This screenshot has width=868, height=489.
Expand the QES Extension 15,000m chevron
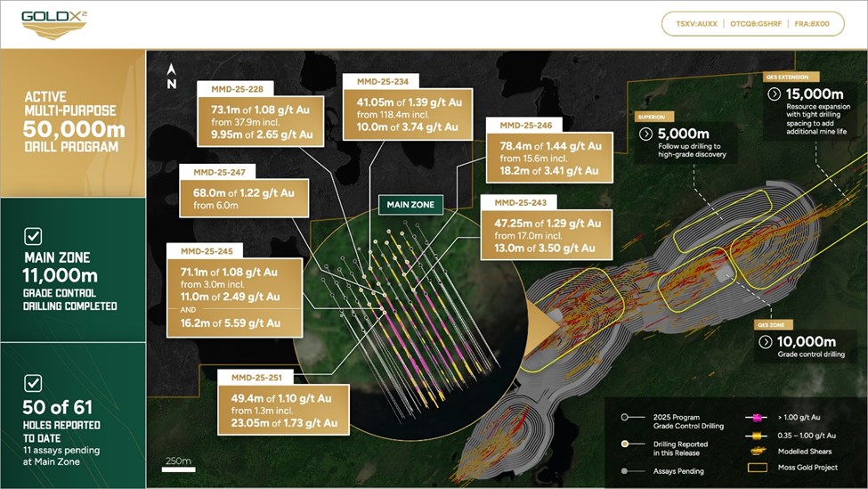[x=774, y=94]
